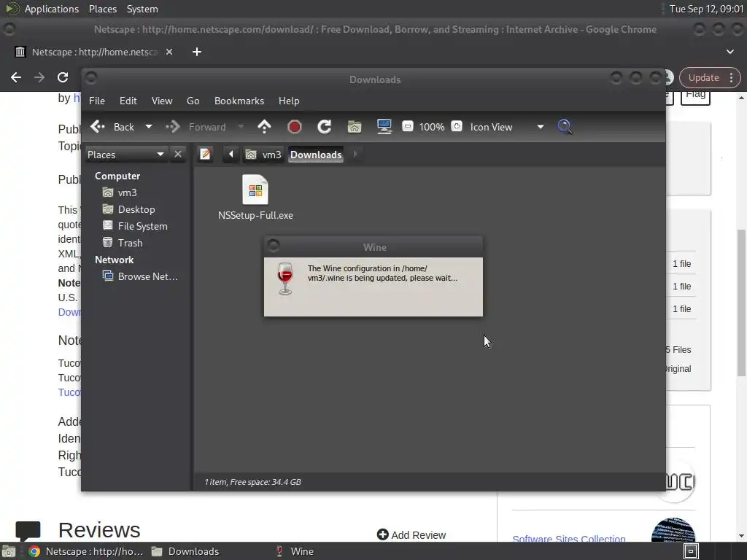The width and height of the screenshot is (747, 560).
Task: Zoom out with the minus icon
Action: (x=407, y=127)
